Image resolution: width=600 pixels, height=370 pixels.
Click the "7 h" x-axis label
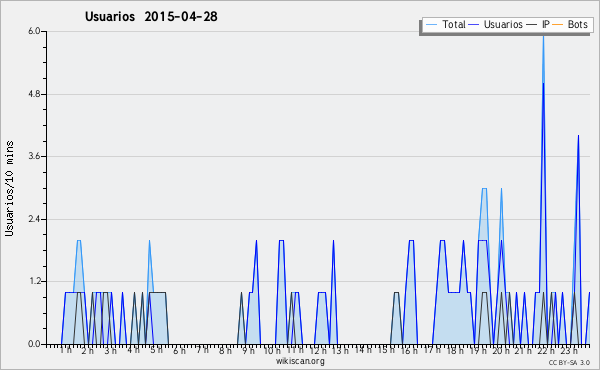[202, 349]
